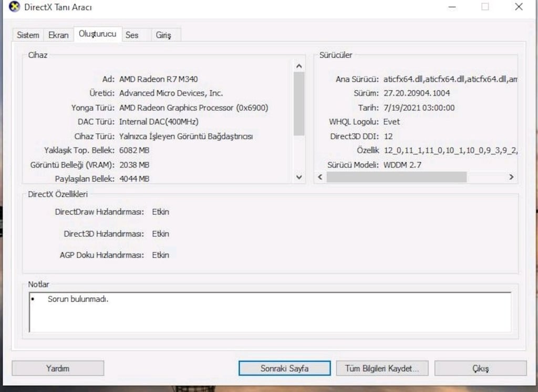
Task: Click the 'Sürücü Modeli:' label
Action: coord(353,165)
